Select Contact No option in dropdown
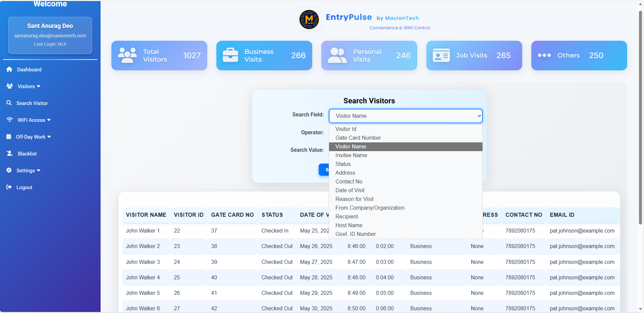The image size is (644, 313). tap(349, 181)
